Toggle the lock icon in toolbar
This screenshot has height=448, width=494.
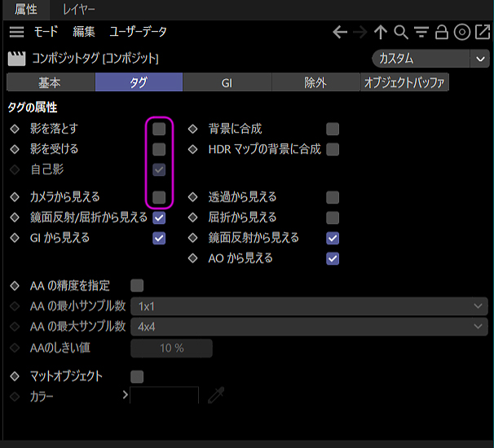pos(441,33)
